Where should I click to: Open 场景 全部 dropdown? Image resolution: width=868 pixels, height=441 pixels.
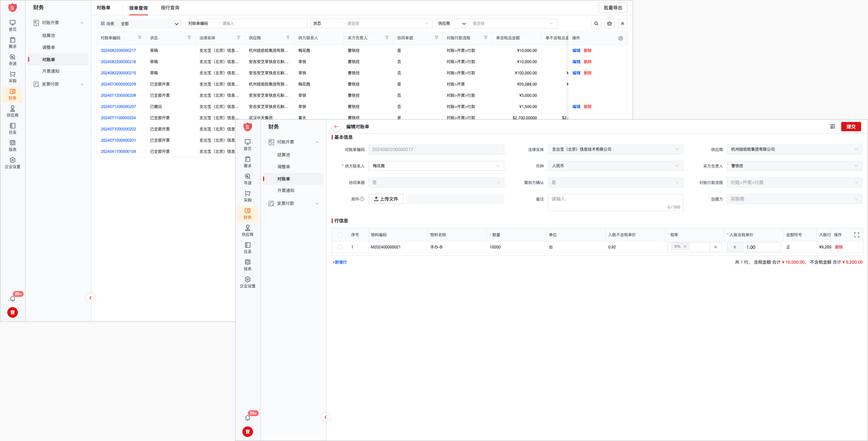click(x=149, y=23)
